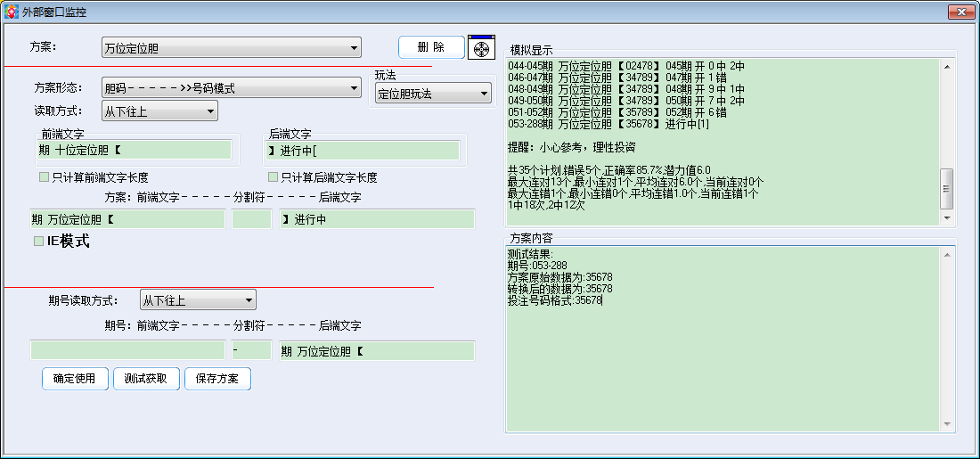Image resolution: width=980 pixels, height=459 pixels.
Task: Toggle the IE模式 checkbox
Action: click(38, 242)
